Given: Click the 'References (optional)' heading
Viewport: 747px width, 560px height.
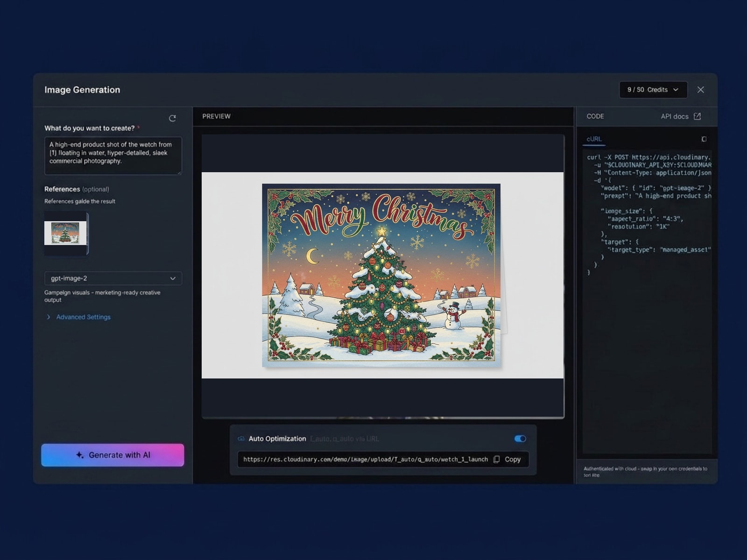Looking at the screenshot, I should (x=77, y=189).
